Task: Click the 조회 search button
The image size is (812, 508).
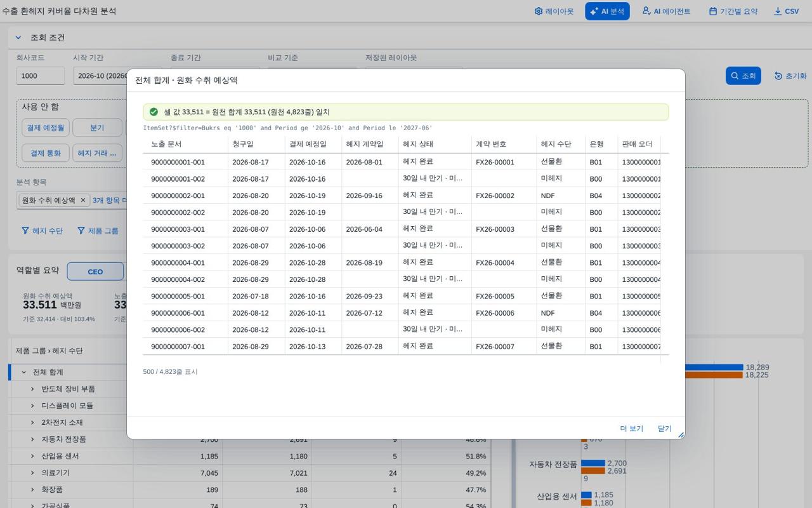Action: pos(743,76)
